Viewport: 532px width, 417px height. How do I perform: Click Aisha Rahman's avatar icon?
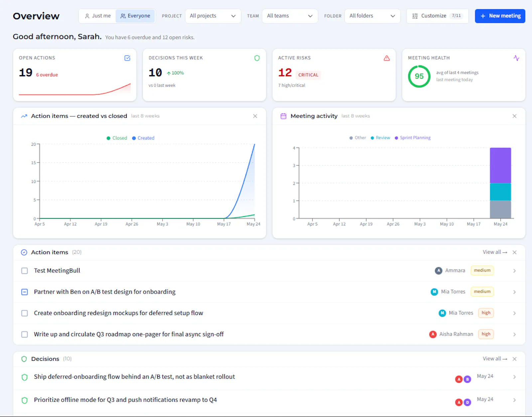pyautogui.click(x=433, y=334)
